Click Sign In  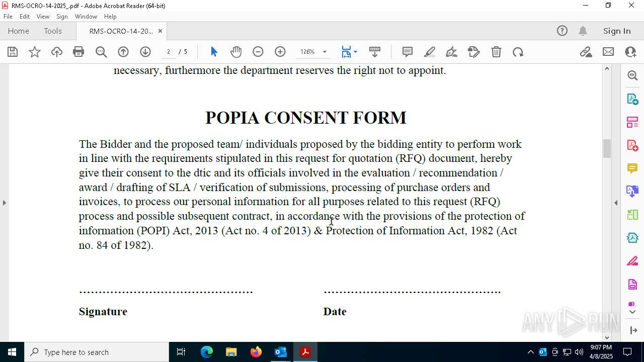click(617, 31)
